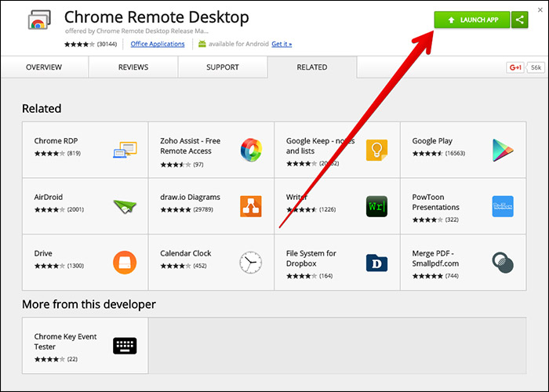Viewport: 549px width, 392px height.
Task: Switch to the Overview tab
Action: pos(44,67)
